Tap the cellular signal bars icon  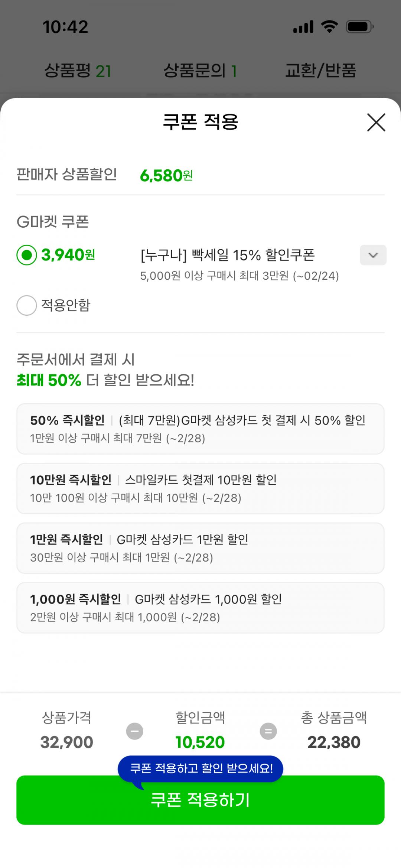(x=303, y=27)
